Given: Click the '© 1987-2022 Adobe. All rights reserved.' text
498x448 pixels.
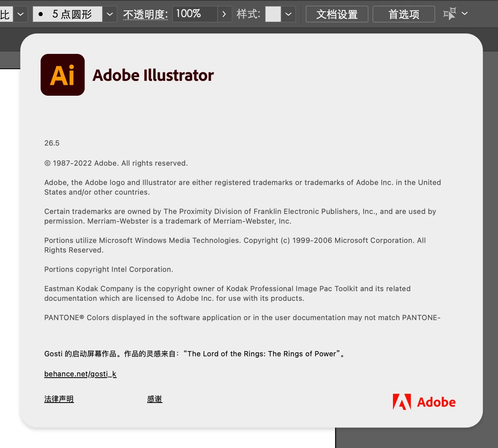Looking at the screenshot, I should [116, 163].
